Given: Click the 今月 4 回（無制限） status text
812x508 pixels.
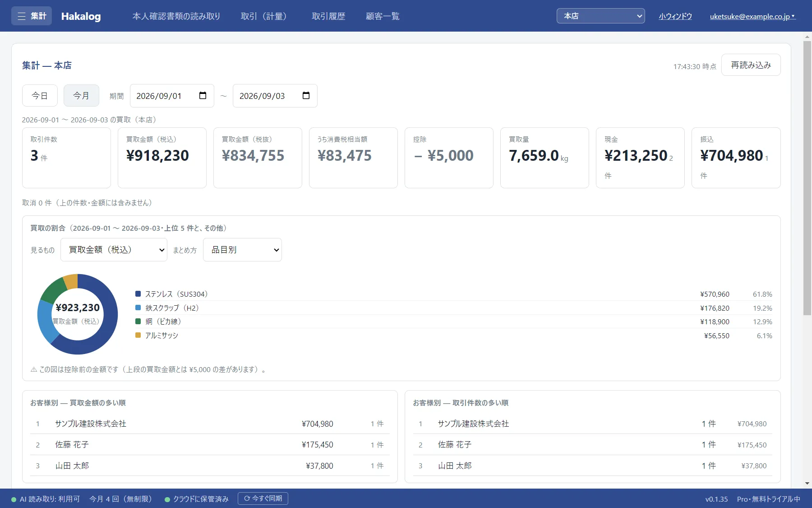Looking at the screenshot, I should click(x=122, y=499).
